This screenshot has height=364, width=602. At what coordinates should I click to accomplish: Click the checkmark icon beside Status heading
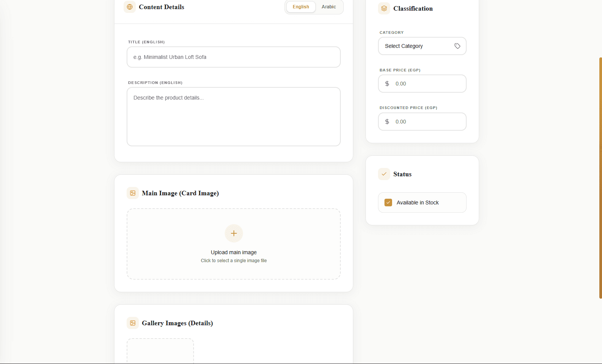click(384, 174)
